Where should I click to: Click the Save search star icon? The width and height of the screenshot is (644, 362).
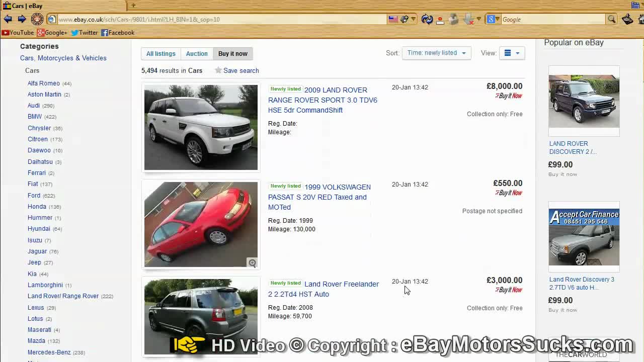(218, 70)
